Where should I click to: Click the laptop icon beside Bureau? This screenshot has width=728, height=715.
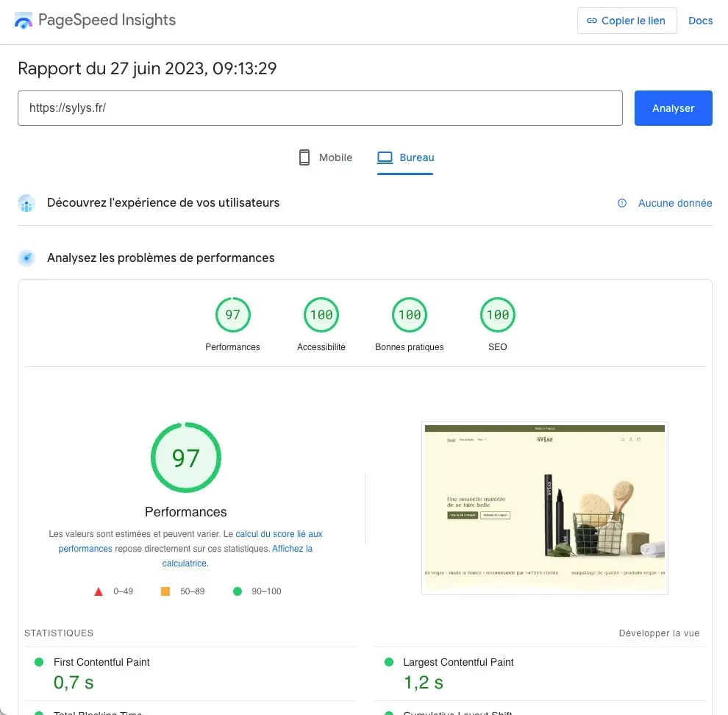[385, 157]
